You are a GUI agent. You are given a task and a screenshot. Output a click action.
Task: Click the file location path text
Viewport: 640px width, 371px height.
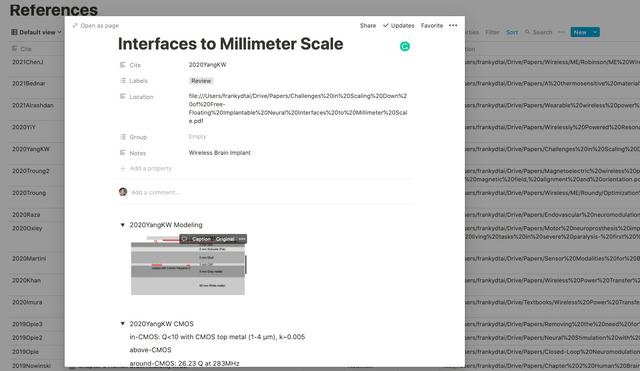(298, 108)
